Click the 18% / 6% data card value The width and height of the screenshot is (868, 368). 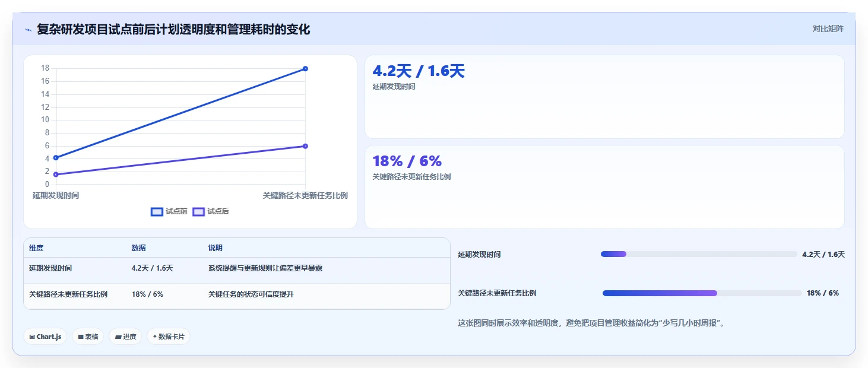pyautogui.click(x=407, y=161)
